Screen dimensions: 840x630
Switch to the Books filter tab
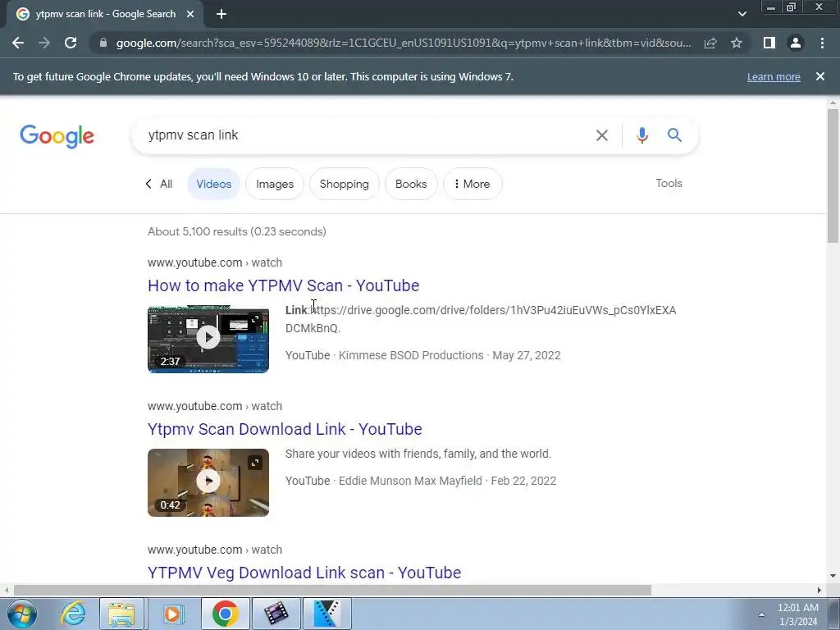411,184
